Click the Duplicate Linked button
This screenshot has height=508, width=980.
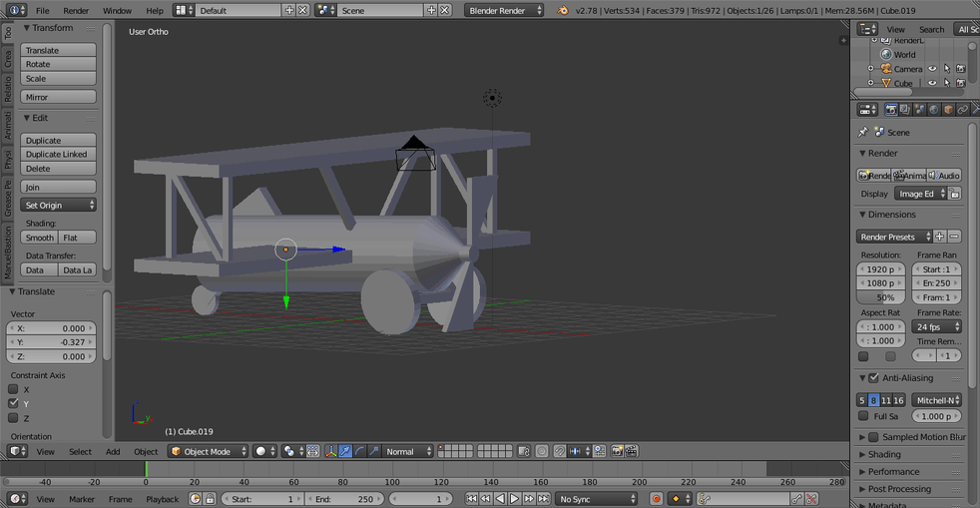tap(58, 155)
